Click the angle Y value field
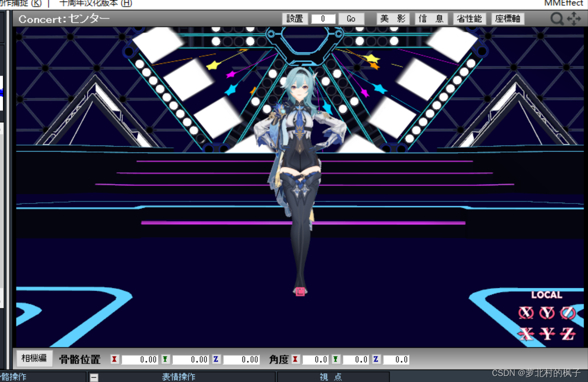588x382 pixels. click(356, 360)
